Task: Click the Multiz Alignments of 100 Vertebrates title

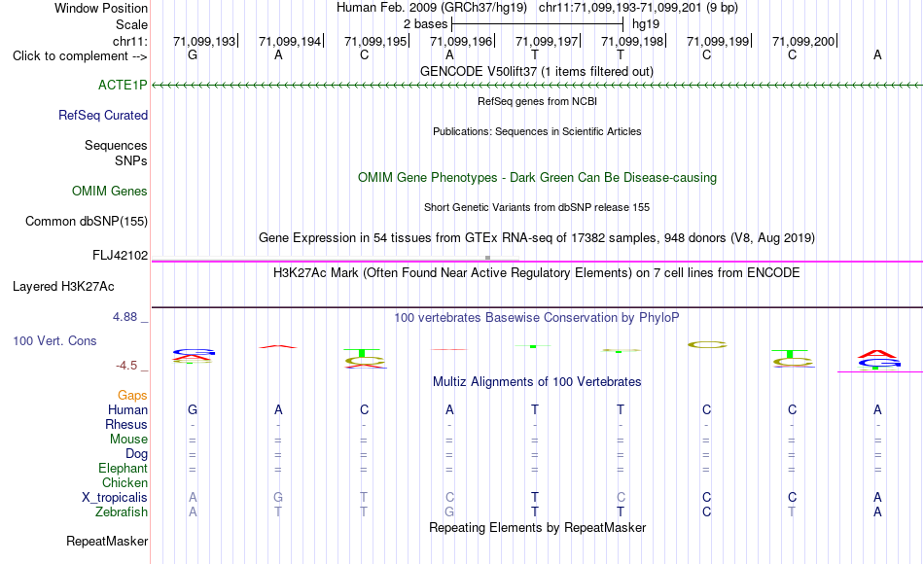Action: point(537,382)
